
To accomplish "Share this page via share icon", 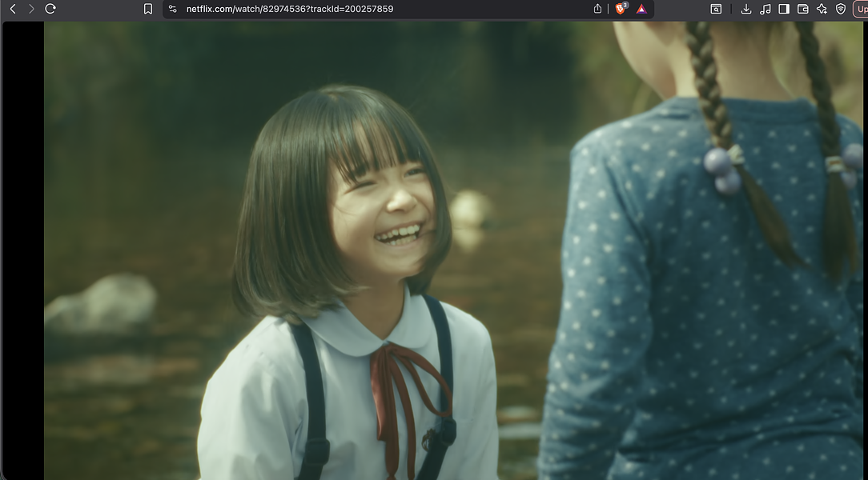I will pyautogui.click(x=597, y=9).
